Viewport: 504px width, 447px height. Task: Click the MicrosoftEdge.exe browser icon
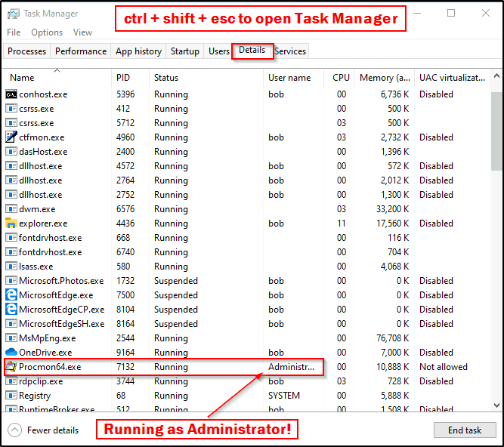pyautogui.click(x=11, y=295)
